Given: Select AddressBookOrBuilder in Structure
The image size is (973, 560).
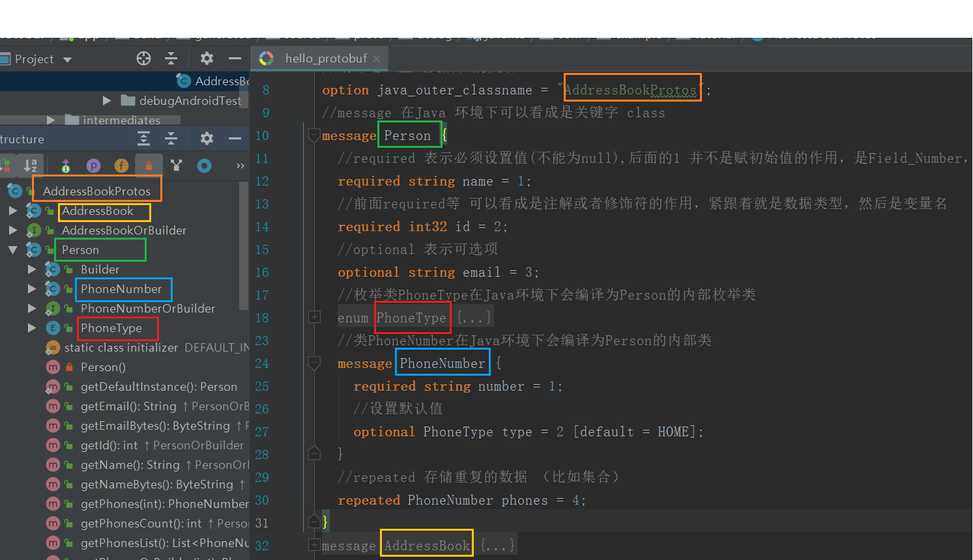Looking at the screenshot, I should click(x=124, y=230).
